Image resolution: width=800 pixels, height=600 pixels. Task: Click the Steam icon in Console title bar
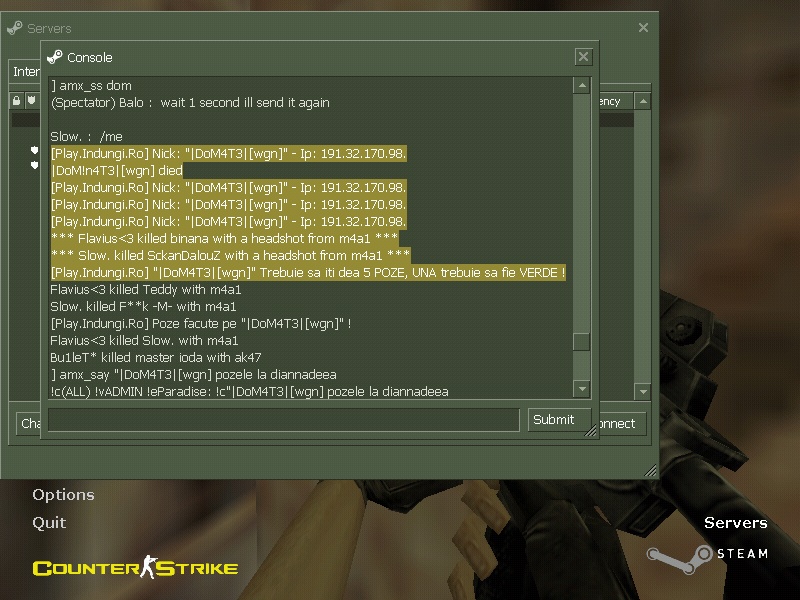(55, 57)
